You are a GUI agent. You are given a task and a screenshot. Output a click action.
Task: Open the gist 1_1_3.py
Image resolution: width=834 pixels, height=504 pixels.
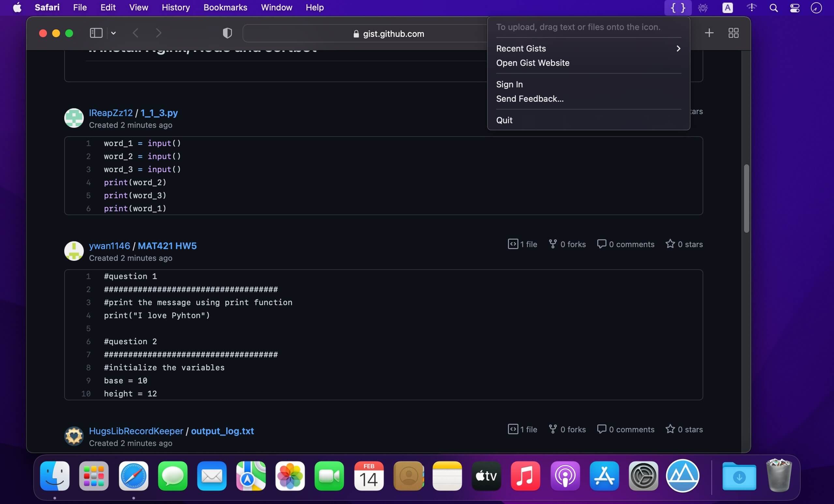[159, 113]
